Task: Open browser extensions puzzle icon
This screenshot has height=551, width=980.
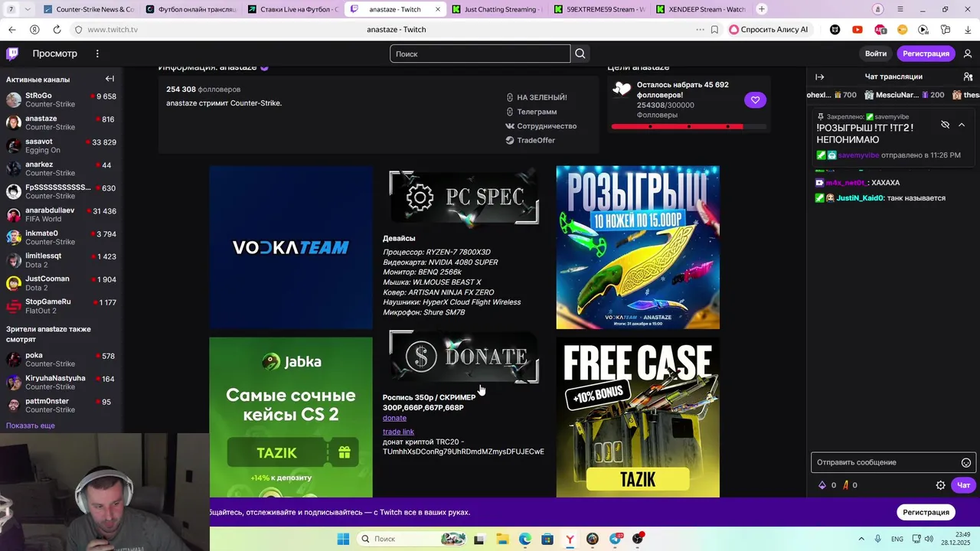Action: pyautogui.click(x=946, y=30)
